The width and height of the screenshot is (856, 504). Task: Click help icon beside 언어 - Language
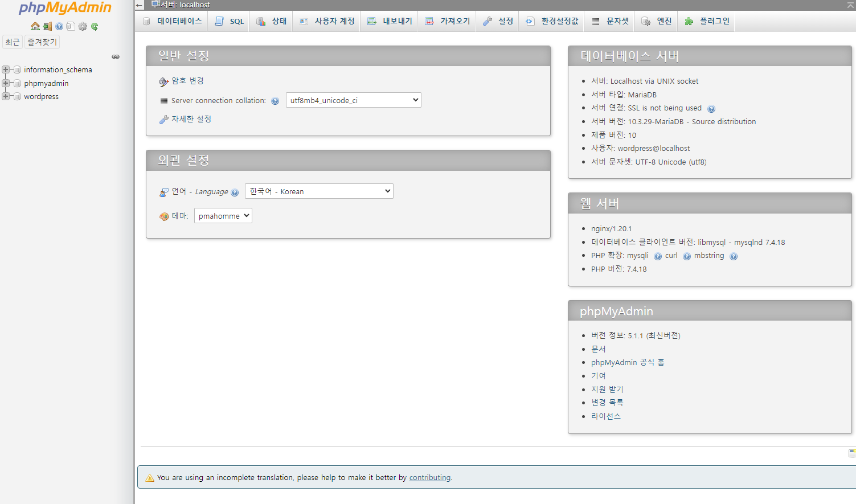click(x=235, y=192)
